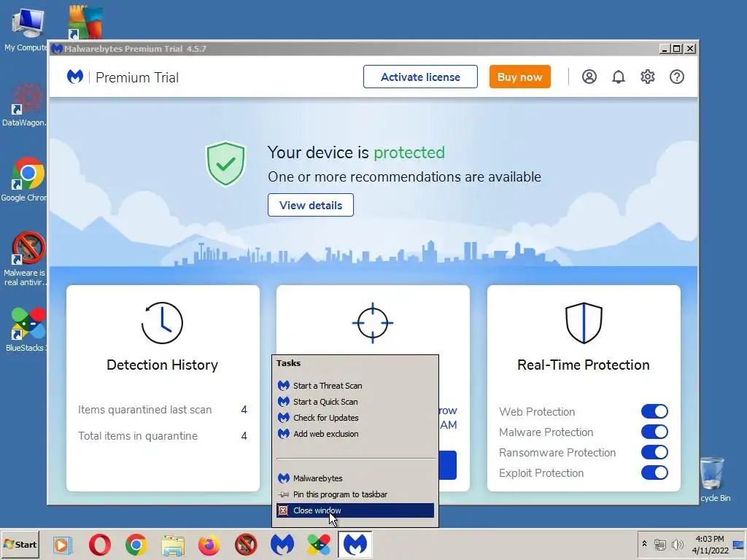Expand hidden system tray icons arrow
The height and width of the screenshot is (560, 747).
pyautogui.click(x=644, y=543)
